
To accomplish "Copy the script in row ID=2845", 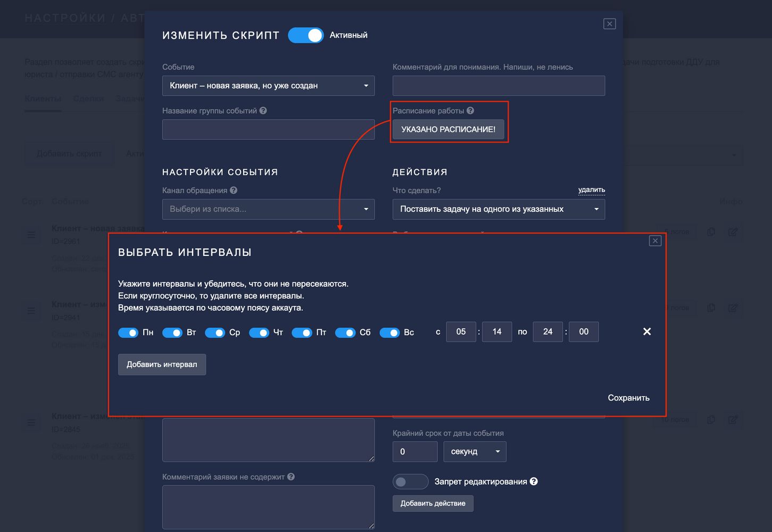I will (711, 420).
